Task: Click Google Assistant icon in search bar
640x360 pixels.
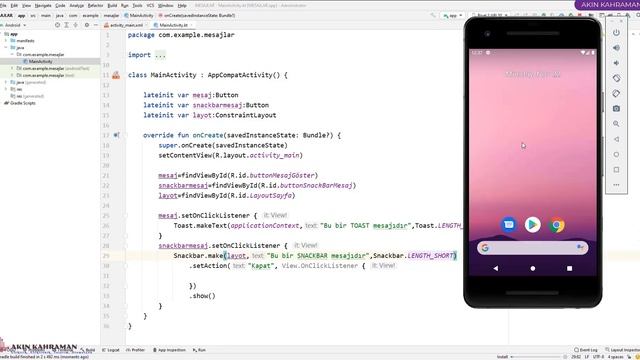Action: coord(580,247)
